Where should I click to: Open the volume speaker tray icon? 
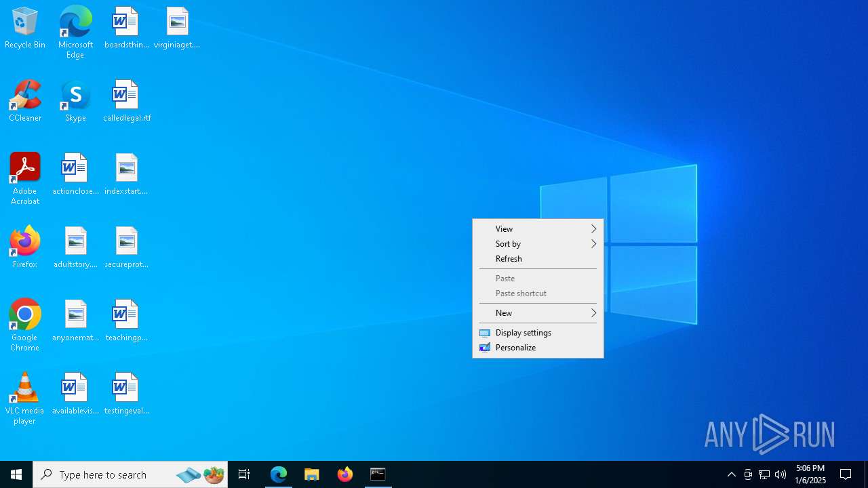(x=781, y=474)
